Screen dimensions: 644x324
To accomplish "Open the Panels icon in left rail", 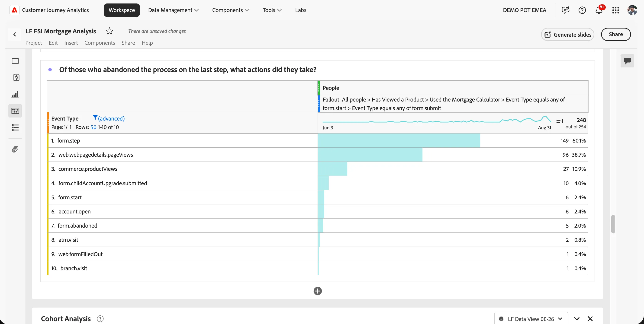I will pyautogui.click(x=15, y=61).
